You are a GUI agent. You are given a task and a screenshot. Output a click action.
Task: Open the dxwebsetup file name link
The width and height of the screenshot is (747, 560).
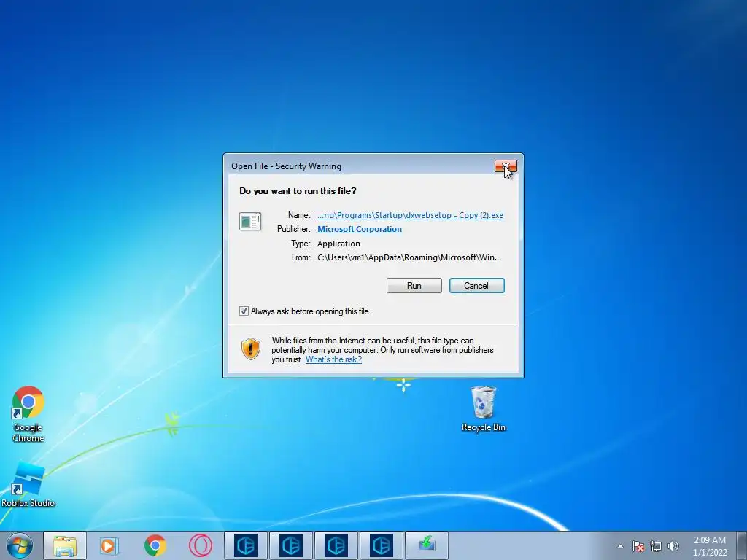410,215
